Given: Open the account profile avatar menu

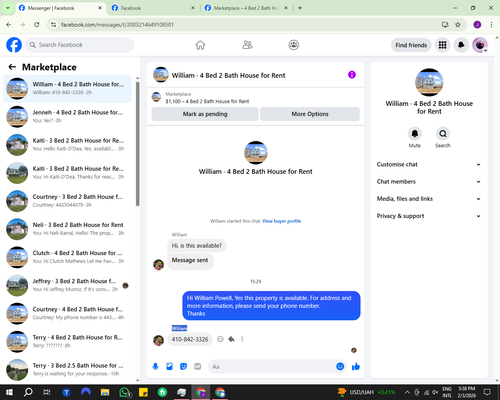Looking at the screenshot, I should 480,45.
